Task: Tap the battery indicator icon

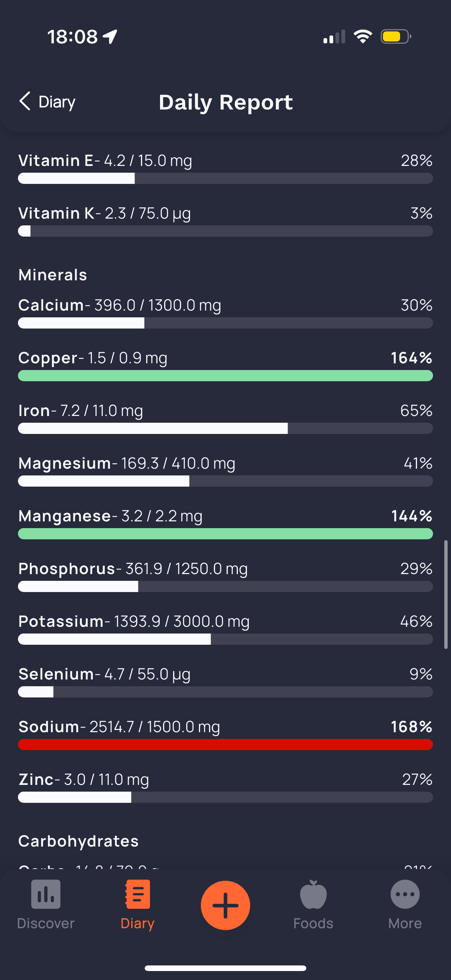Action: 396,37
